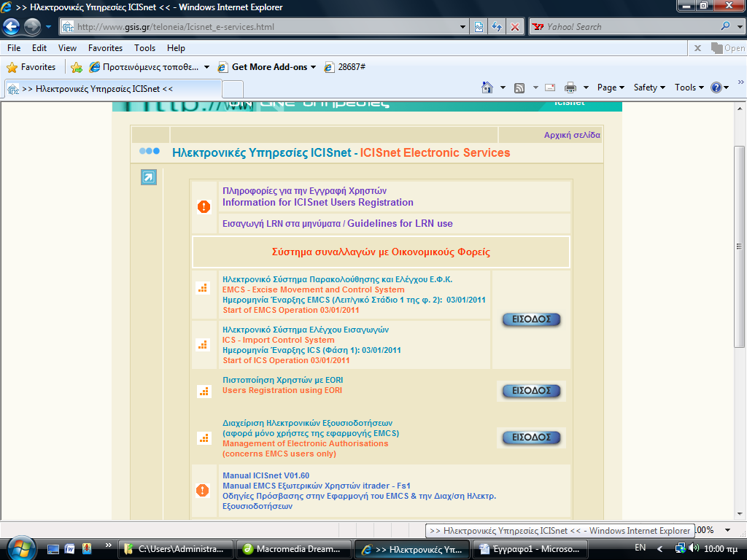
Task: Click orange exclamation icon beside Manual ICISnet
Action: (x=203, y=490)
